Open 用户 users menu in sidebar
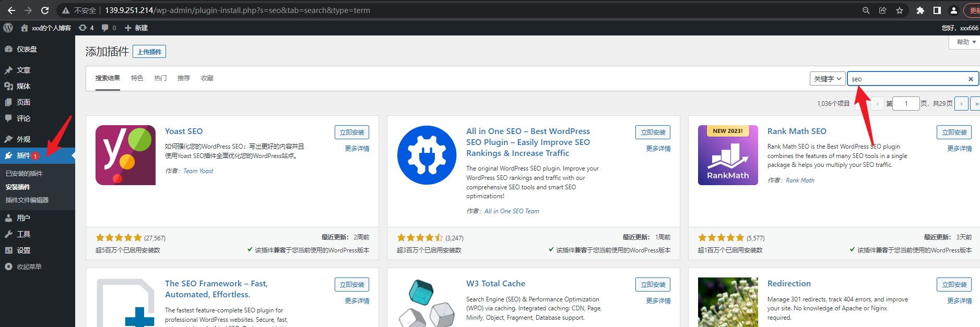 click(38, 218)
